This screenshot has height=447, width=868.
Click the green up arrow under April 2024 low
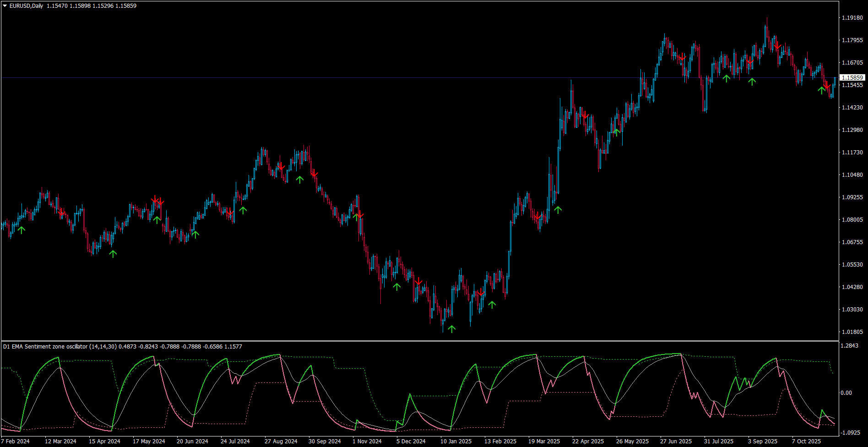pos(113,254)
